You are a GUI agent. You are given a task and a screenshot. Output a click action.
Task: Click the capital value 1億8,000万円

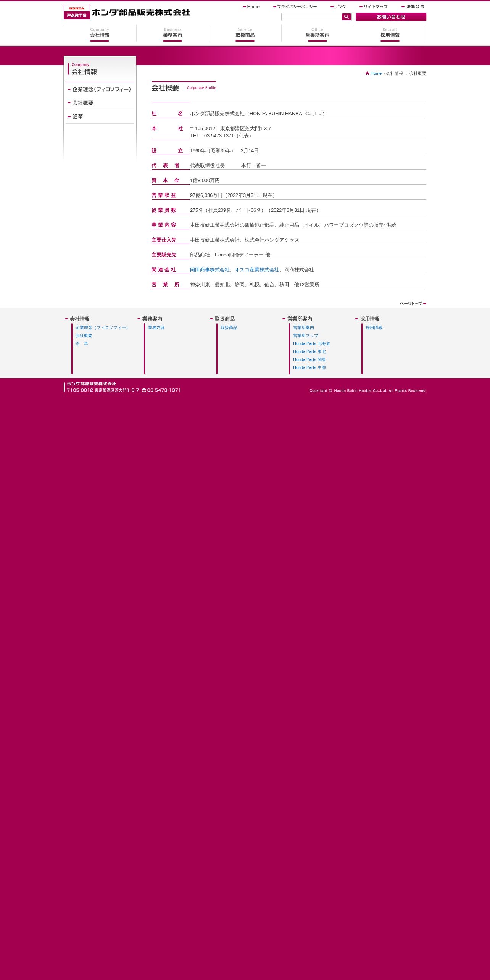click(205, 181)
